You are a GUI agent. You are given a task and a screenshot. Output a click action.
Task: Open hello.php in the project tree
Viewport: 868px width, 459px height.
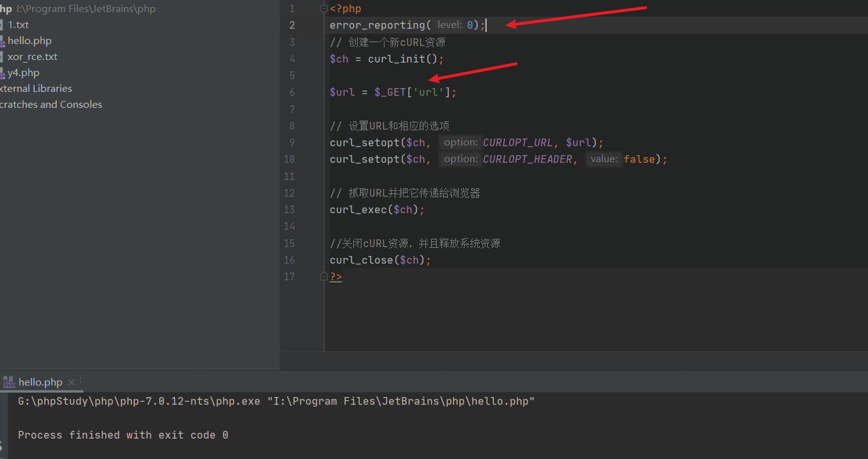click(x=29, y=41)
